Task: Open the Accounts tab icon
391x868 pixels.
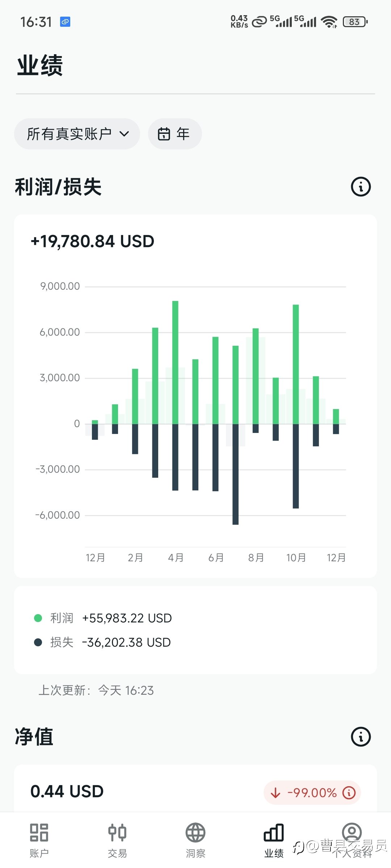Action: tap(39, 833)
